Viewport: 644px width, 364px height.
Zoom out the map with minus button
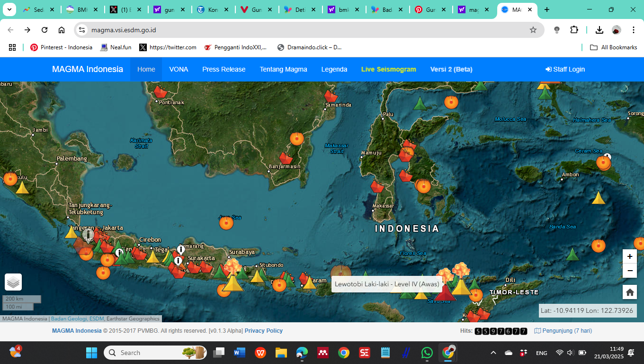630,271
